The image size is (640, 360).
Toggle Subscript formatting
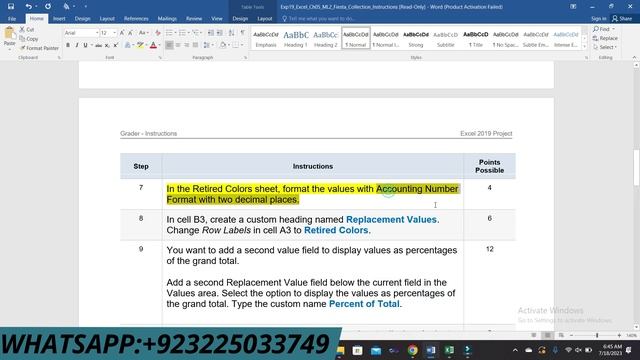(x=107, y=45)
